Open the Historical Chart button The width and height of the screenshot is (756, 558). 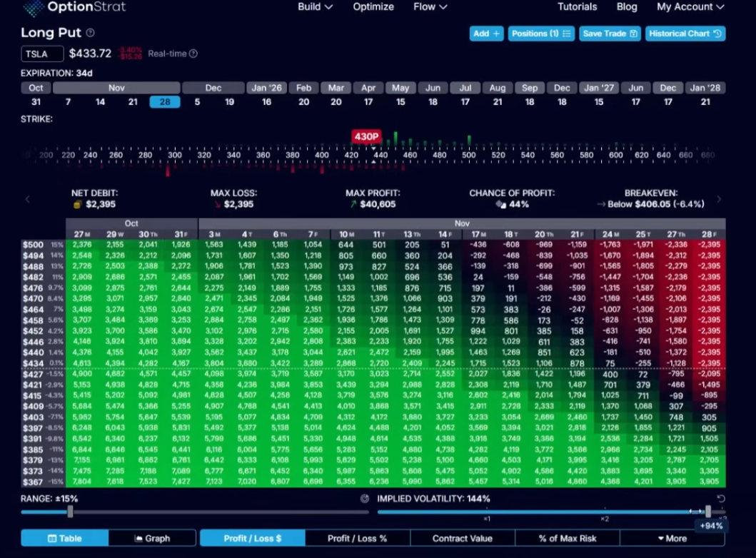tap(685, 34)
